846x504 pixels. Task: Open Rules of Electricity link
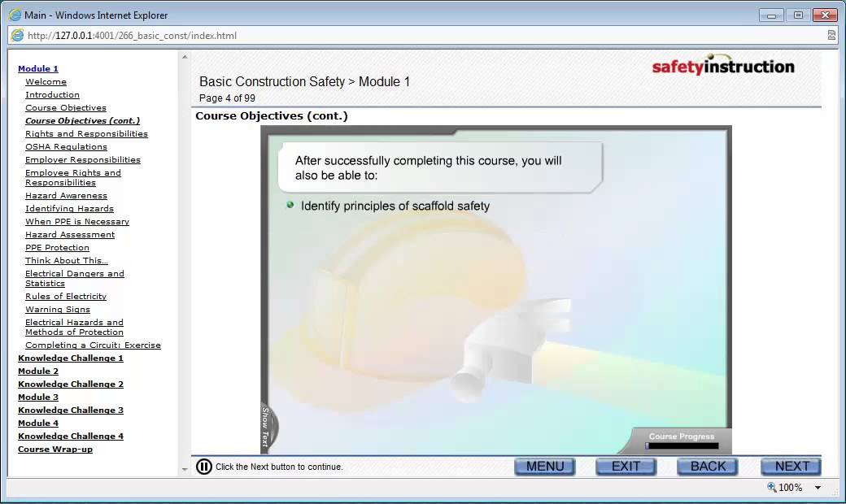66,296
